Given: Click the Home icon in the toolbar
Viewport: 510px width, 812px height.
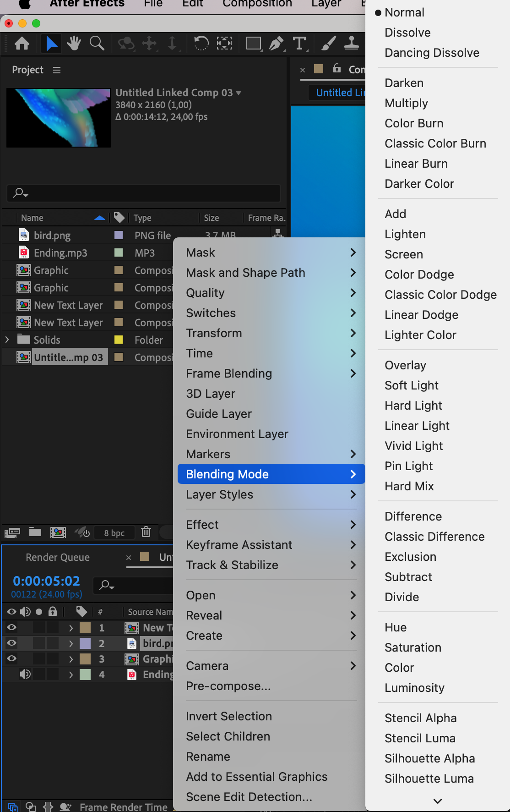Looking at the screenshot, I should pyautogui.click(x=22, y=44).
